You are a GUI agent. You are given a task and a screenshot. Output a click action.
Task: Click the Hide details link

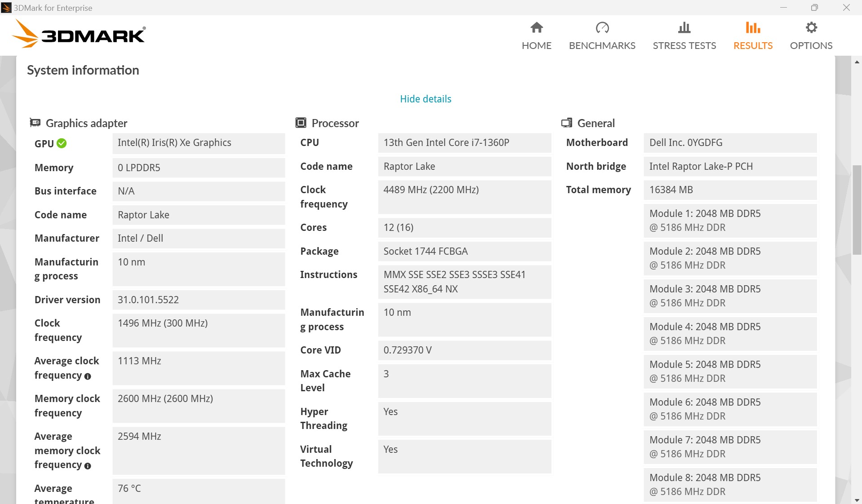coord(425,99)
